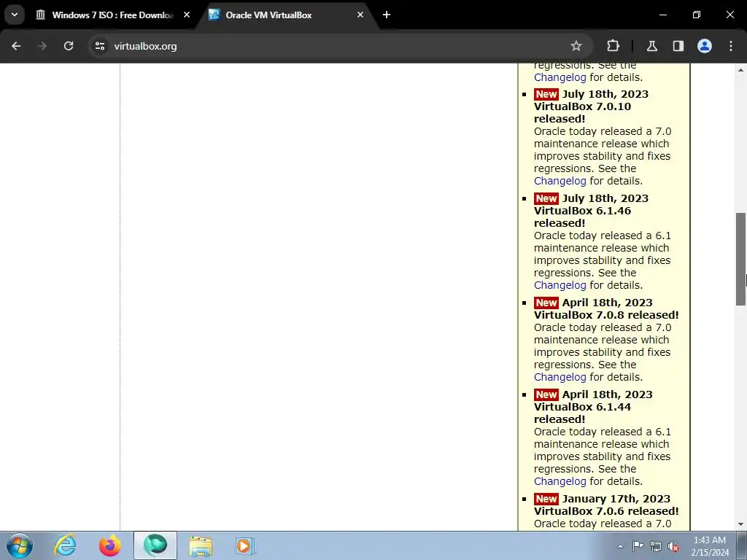This screenshot has height=560, width=747.
Task: Close the Windows 7 ISO tab
Action: 187,15
